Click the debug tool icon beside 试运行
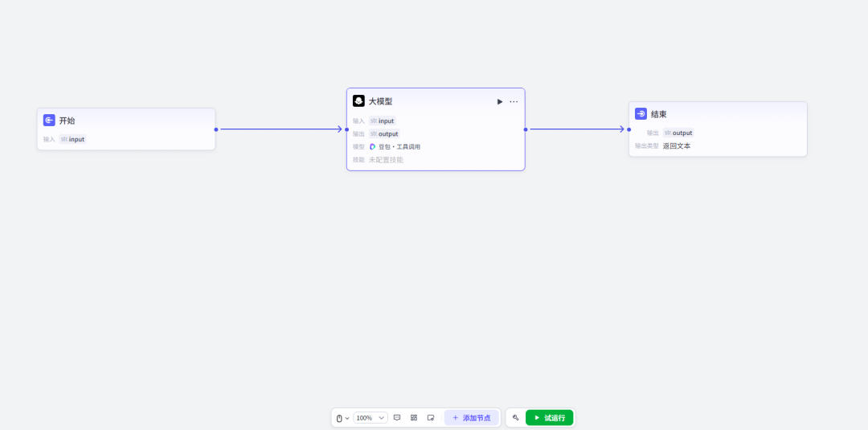868x430 pixels. coord(516,418)
